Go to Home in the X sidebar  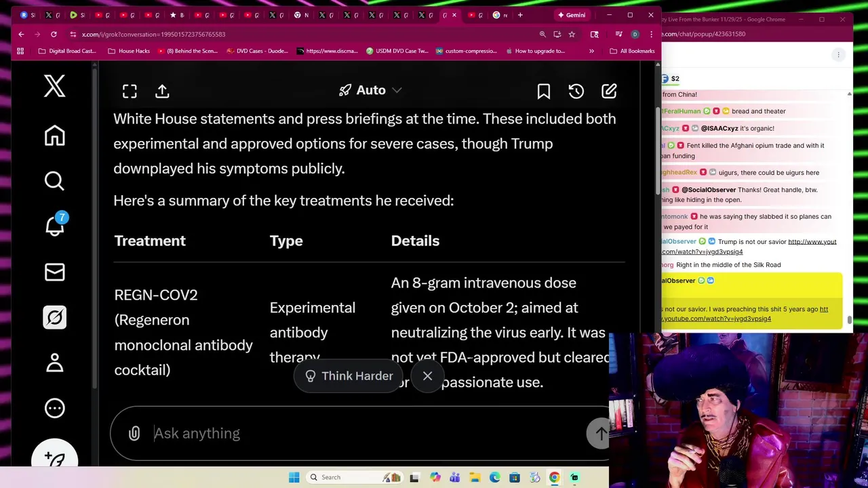(x=54, y=136)
